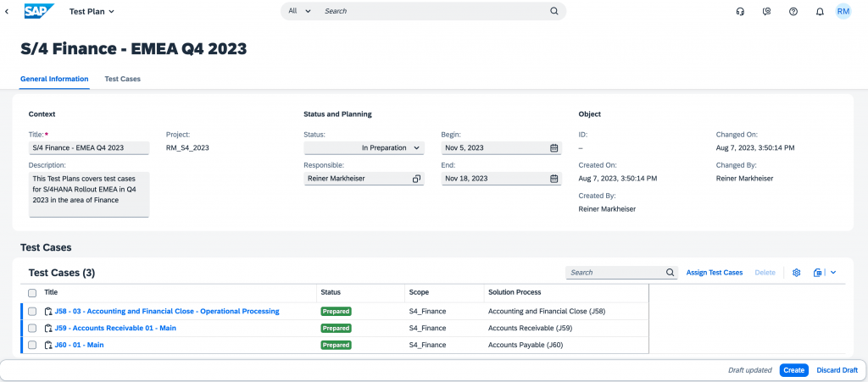The height and width of the screenshot is (382, 868).
Task: Open J58 - 03 Accounting and Financial Close link
Action: tap(167, 311)
